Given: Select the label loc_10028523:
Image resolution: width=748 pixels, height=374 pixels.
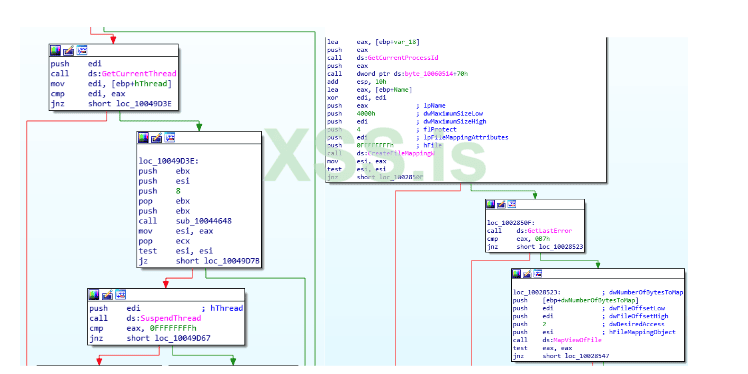Looking at the screenshot, I should point(537,292).
